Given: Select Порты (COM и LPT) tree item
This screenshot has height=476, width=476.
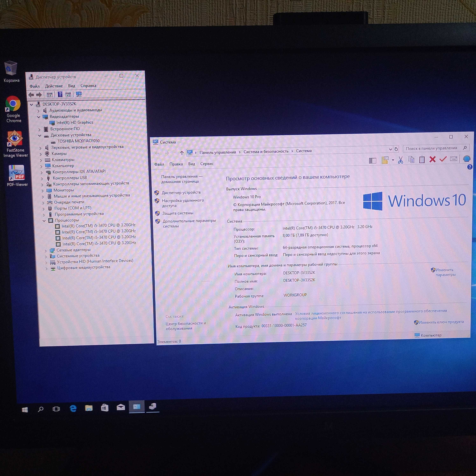Looking at the screenshot, I should coord(73,208).
